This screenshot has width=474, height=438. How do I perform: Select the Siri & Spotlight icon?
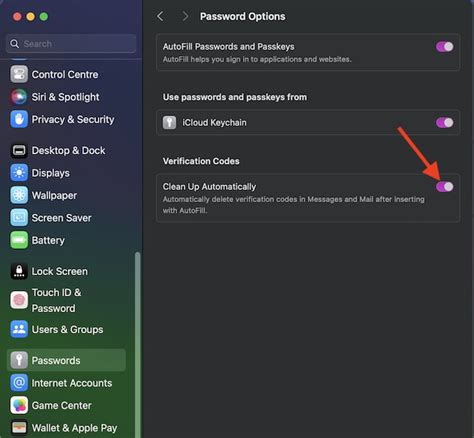(19, 97)
